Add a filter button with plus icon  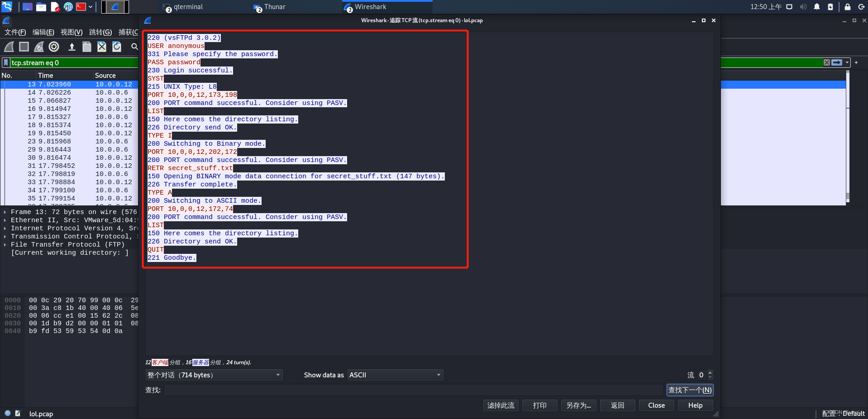(x=856, y=62)
